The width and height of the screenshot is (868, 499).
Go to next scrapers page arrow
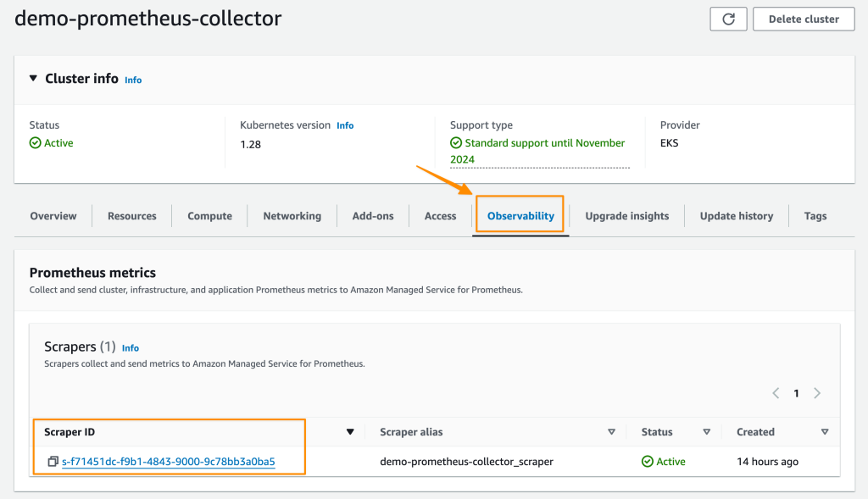817,393
